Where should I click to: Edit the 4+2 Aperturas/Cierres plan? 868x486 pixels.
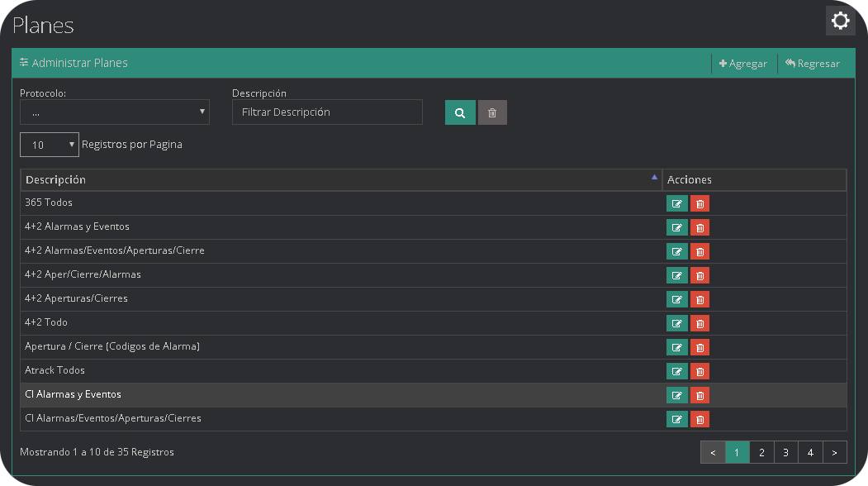[x=676, y=299]
